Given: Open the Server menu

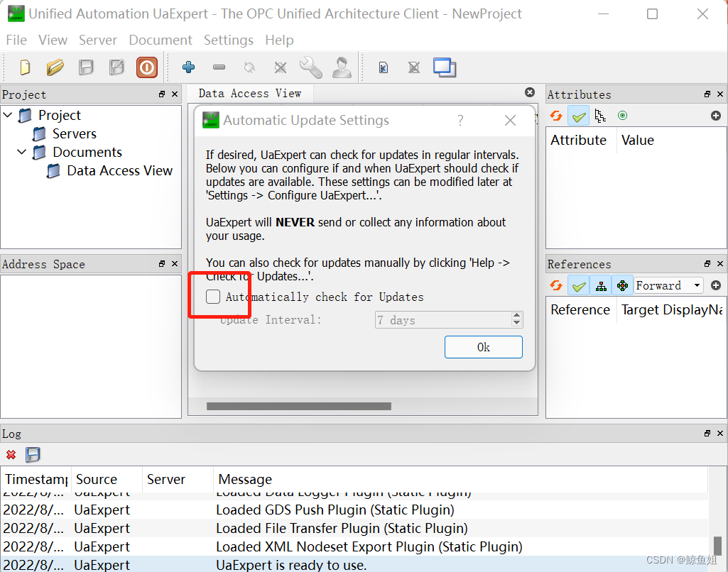Looking at the screenshot, I should (98, 40).
